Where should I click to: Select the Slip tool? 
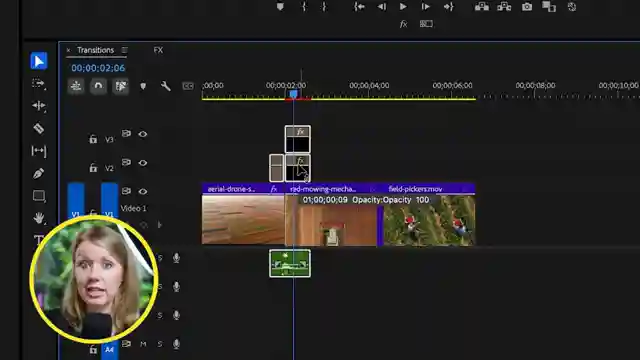[38, 151]
